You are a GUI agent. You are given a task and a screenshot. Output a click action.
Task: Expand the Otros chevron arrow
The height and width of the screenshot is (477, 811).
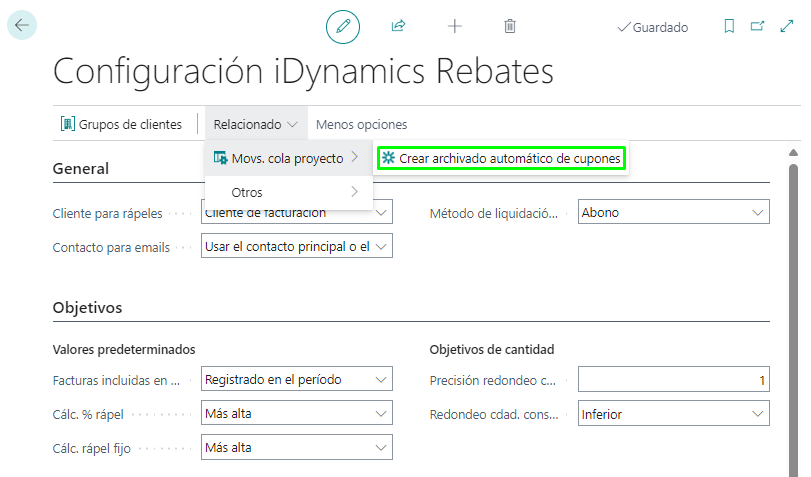click(354, 191)
